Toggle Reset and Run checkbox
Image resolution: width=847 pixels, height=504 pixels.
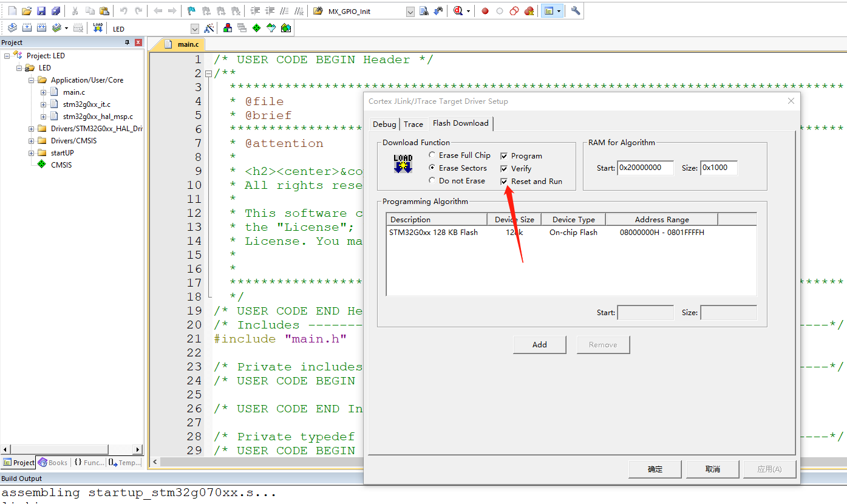click(x=503, y=182)
